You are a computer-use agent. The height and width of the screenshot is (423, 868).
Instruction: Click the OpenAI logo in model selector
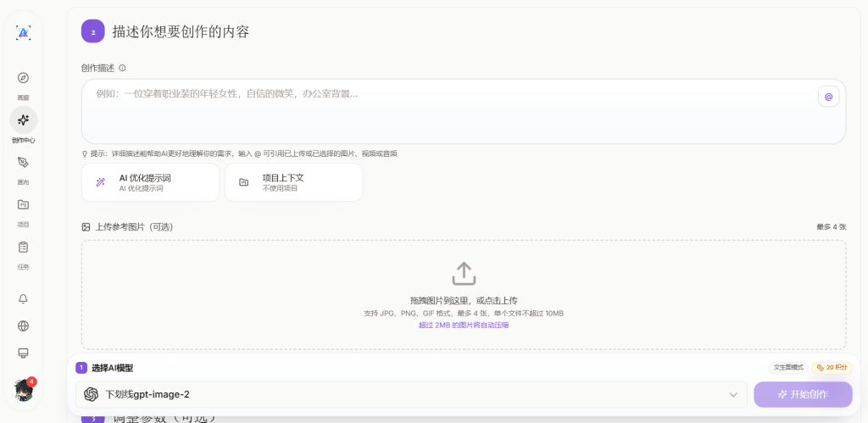[x=91, y=394]
